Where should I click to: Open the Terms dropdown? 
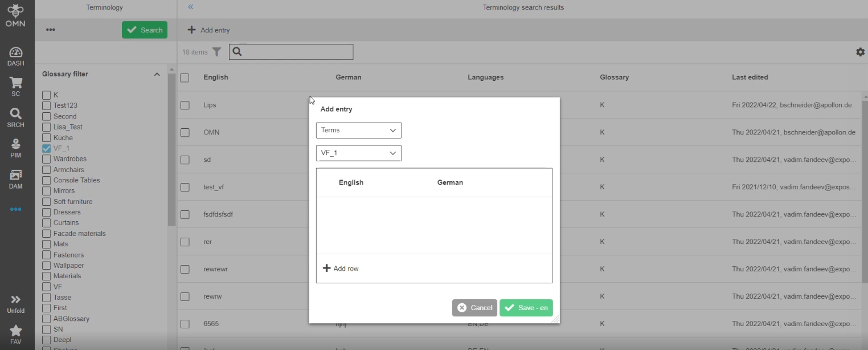358,131
